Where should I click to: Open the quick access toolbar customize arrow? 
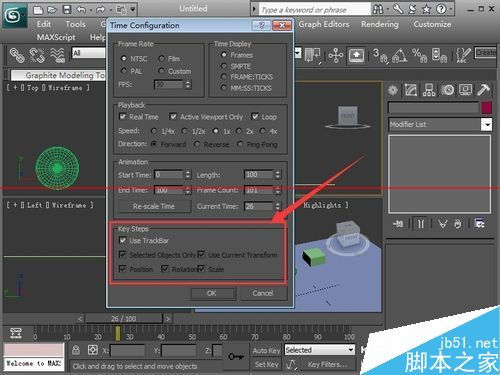tap(133, 10)
